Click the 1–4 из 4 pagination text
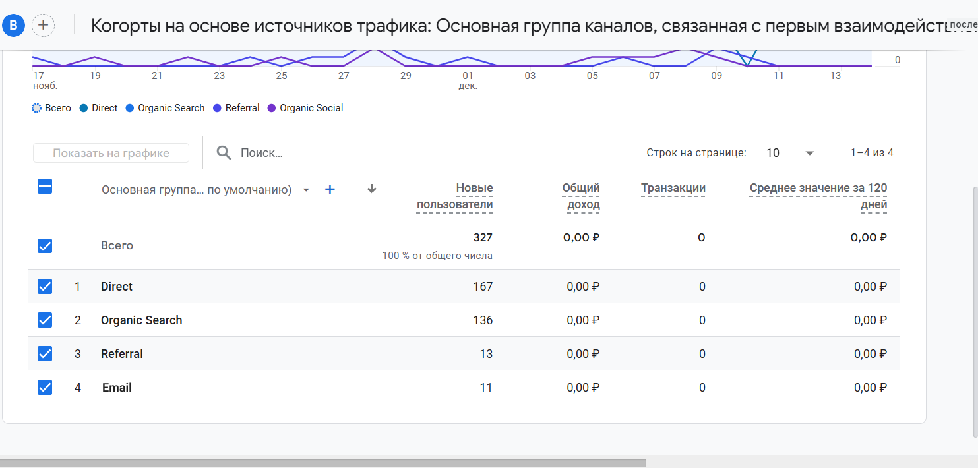The height and width of the screenshot is (468, 980). click(872, 153)
